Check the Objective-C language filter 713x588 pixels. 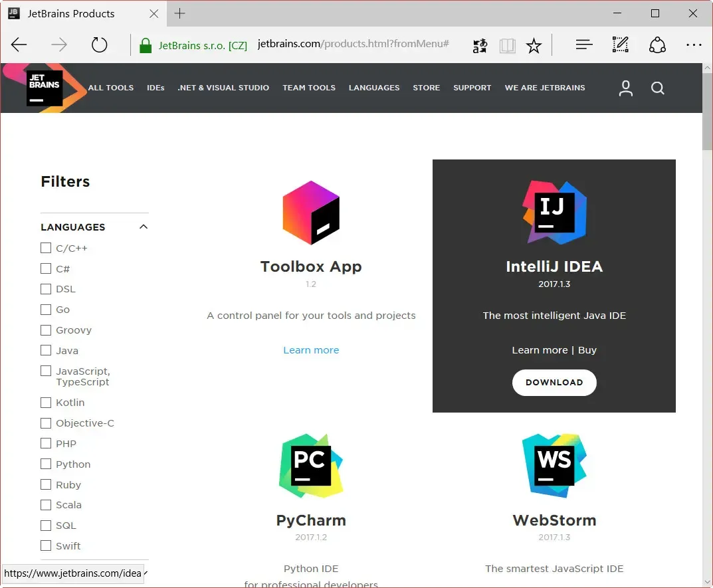[x=45, y=423]
